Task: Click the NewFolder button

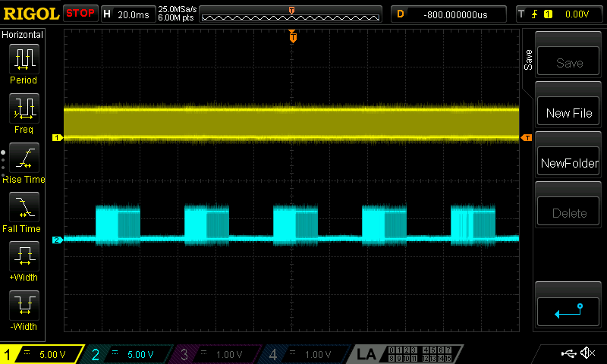Action: coord(568,162)
